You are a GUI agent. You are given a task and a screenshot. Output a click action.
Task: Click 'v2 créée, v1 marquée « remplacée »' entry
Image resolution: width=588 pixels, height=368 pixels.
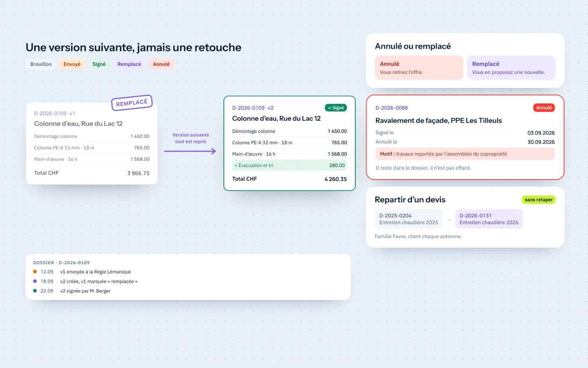99,282
